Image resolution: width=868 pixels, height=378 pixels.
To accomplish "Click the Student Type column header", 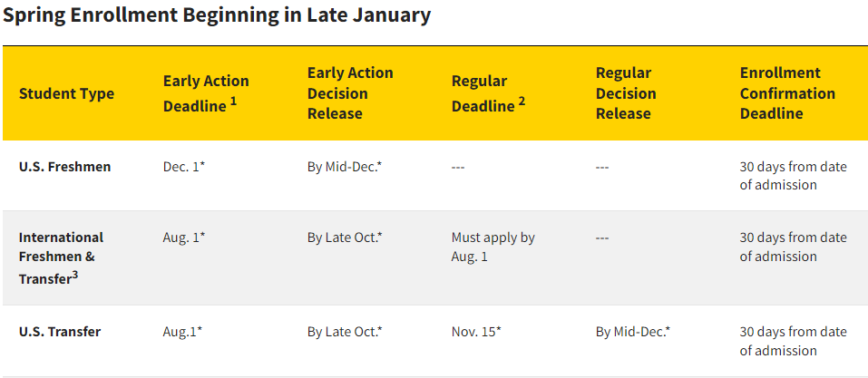I will pos(66,93).
